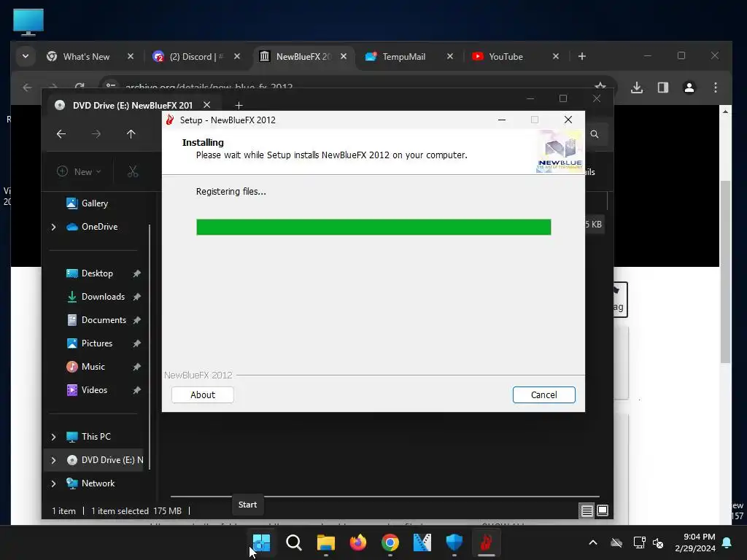Image resolution: width=747 pixels, height=560 pixels.
Task: Open Chrome three-dot menu
Action: pos(716,87)
